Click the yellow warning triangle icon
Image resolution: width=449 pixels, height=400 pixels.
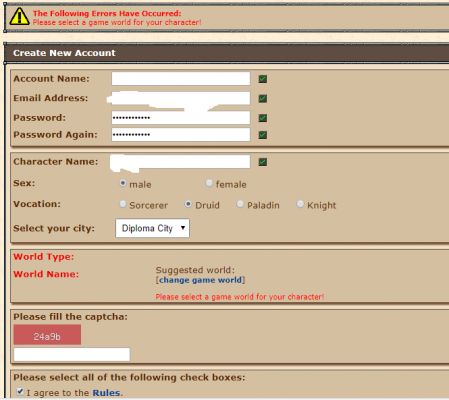pyautogui.click(x=19, y=17)
